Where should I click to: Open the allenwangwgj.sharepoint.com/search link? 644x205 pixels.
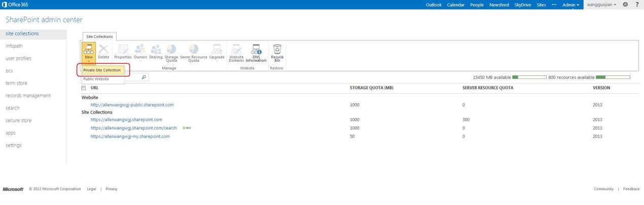click(x=133, y=128)
